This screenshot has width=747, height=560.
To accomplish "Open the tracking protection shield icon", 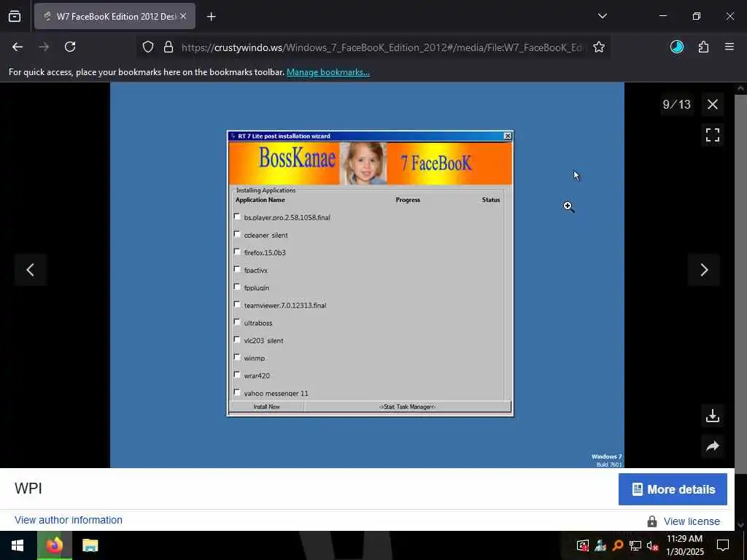I will coord(148,47).
